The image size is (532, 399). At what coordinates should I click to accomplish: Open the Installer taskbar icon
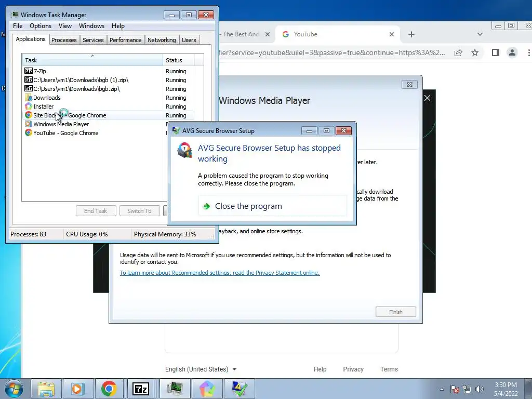pyautogui.click(x=207, y=389)
